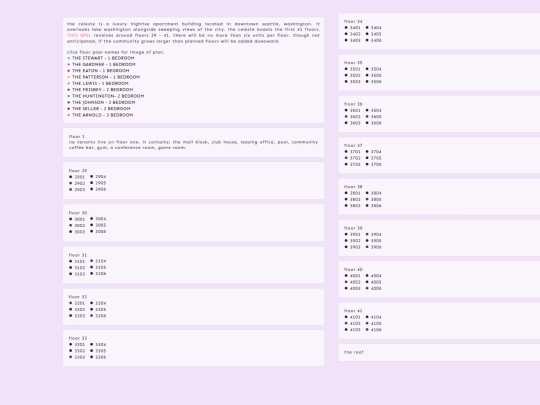Select unit 3002 on floor 30
This screenshot has width=540, height=405.
pos(80,226)
